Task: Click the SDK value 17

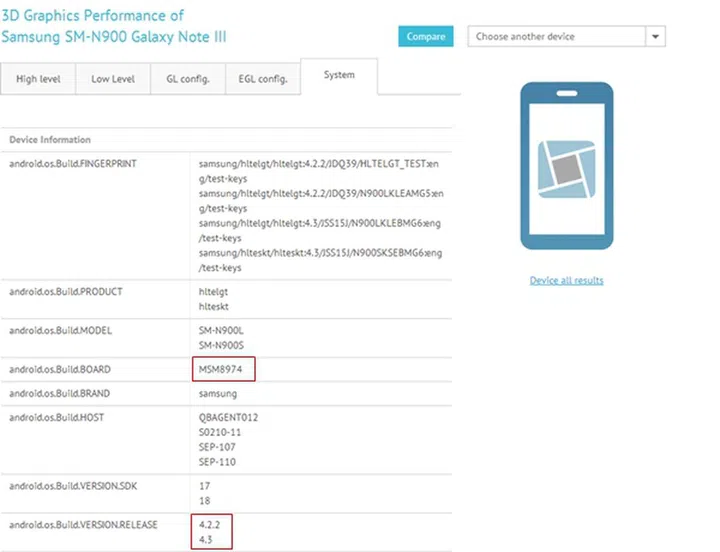Action: (204, 486)
